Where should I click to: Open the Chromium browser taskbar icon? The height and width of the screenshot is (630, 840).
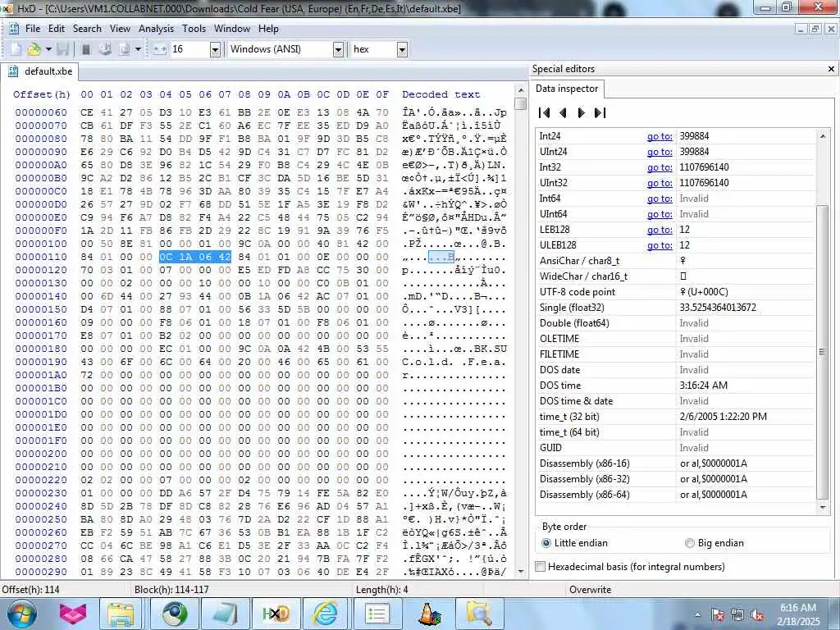175,614
